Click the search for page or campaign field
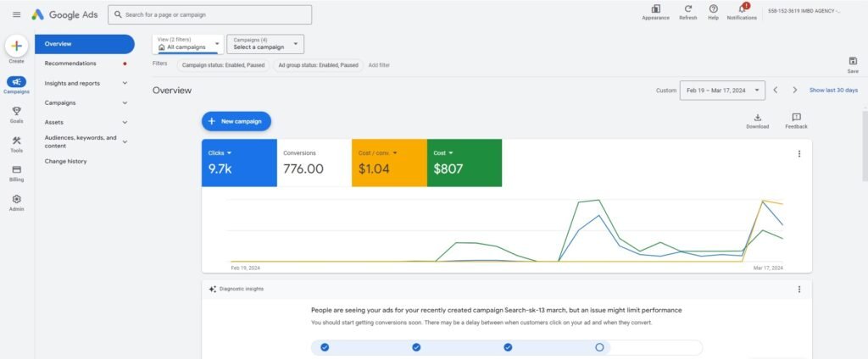This screenshot has width=868, height=359. click(210, 15)
